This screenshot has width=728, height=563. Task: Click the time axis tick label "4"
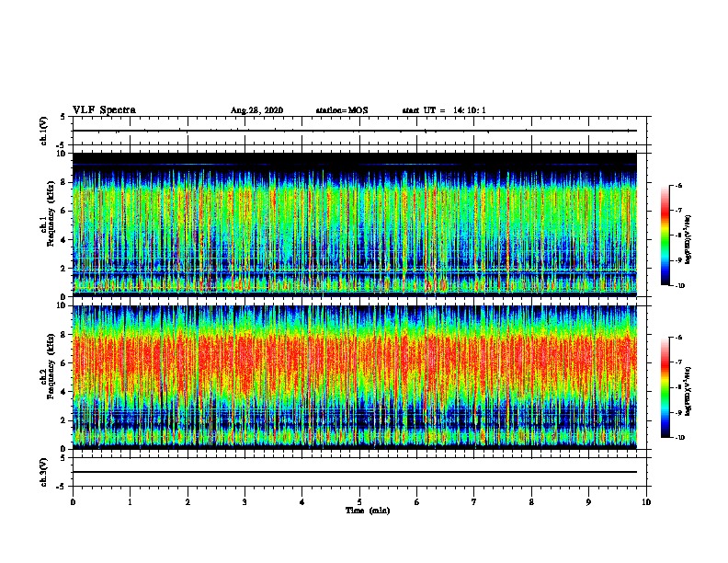[302, 502]
